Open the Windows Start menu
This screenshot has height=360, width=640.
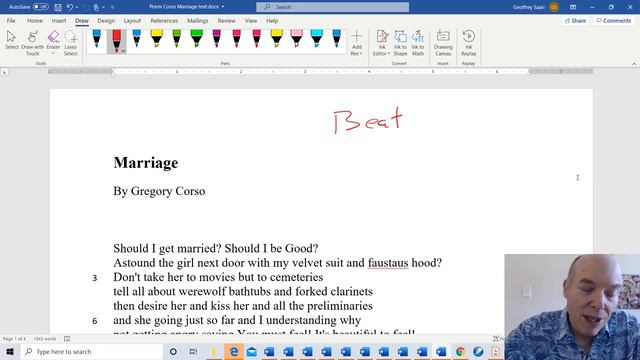click(x=10, y=351)
